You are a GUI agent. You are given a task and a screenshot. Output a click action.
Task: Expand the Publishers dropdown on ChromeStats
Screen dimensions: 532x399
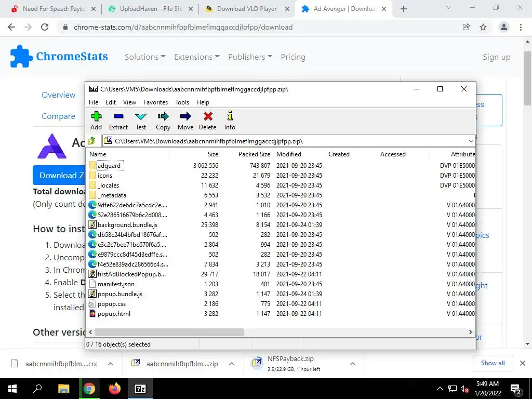tap(250, 57)
